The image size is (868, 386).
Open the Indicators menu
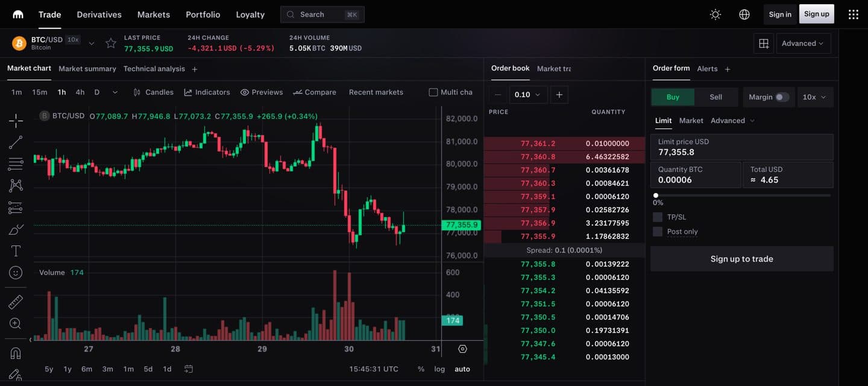(x=207, y=92)
